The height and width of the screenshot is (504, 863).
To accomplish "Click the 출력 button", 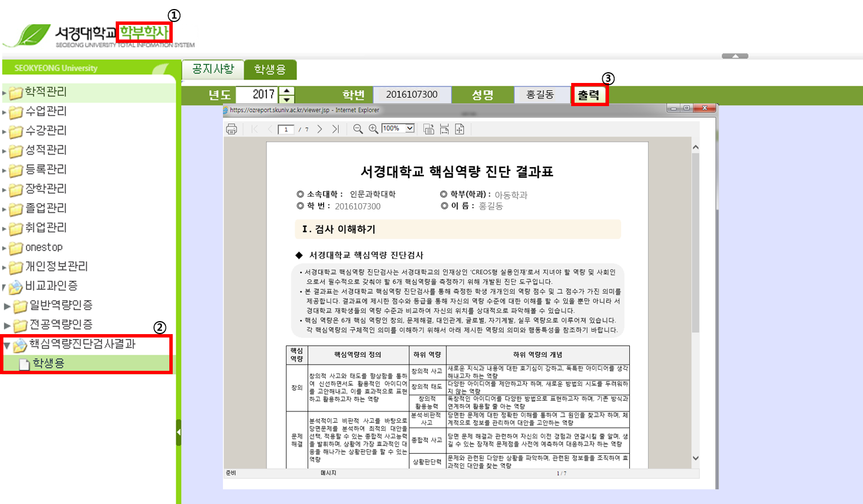I will (x=589, y=94).
